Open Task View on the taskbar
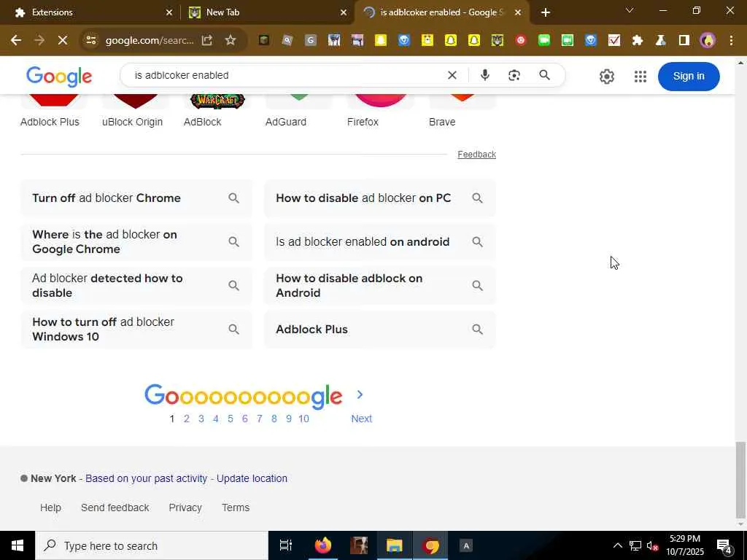This screenshot has height=560, width=747. (286, 545)
